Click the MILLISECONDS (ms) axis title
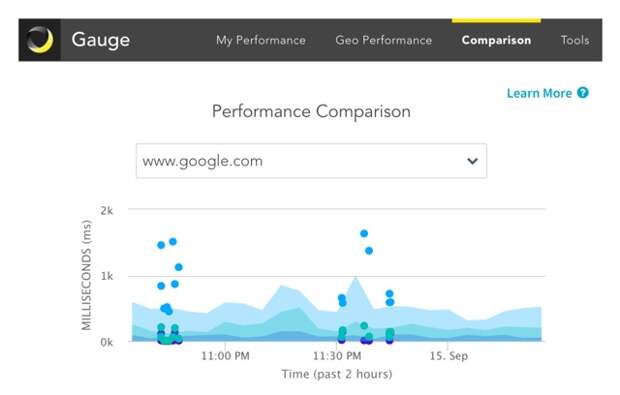This screenshot has width=620, height=395. pyautogui.click(x=86, y=275)
